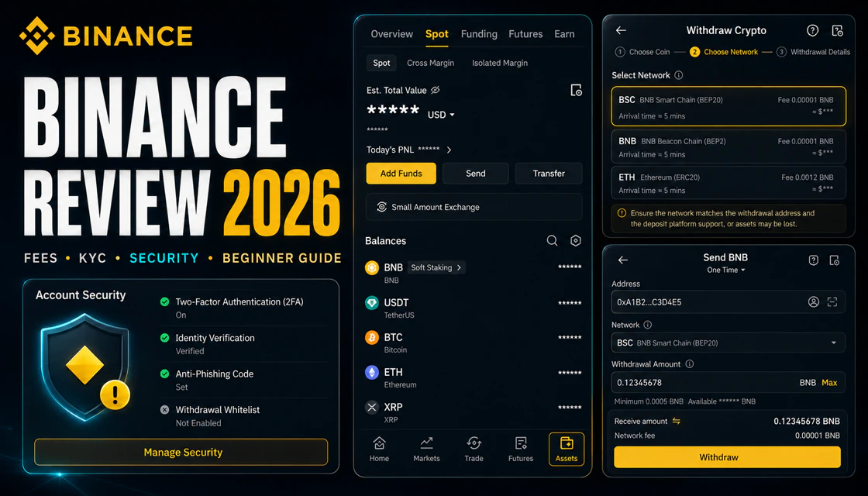The width and height of the screenshot is (868, 496).
Task: Go back from Withdraw Crypto screen
Action: click(x=621, y=30)
